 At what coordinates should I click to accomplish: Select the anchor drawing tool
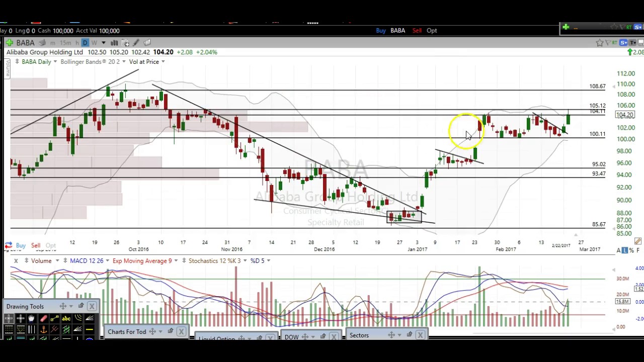[x=43, y=329]
